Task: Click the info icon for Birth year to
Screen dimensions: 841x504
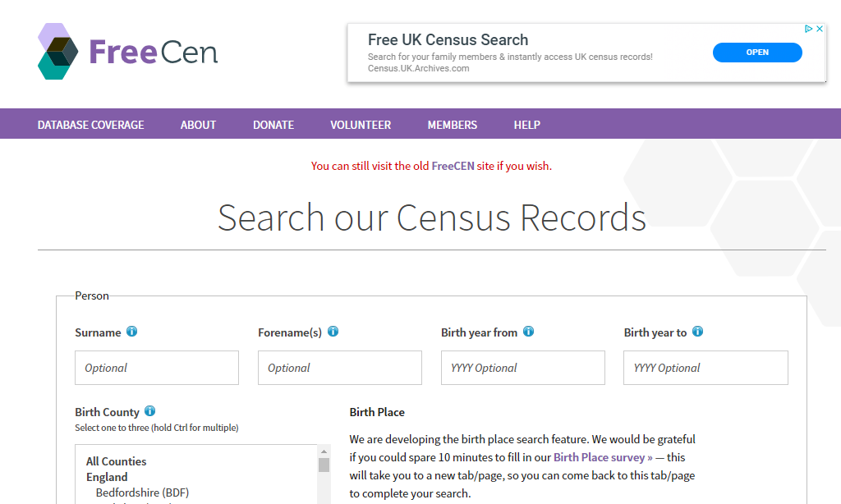Action: point(697,332)
